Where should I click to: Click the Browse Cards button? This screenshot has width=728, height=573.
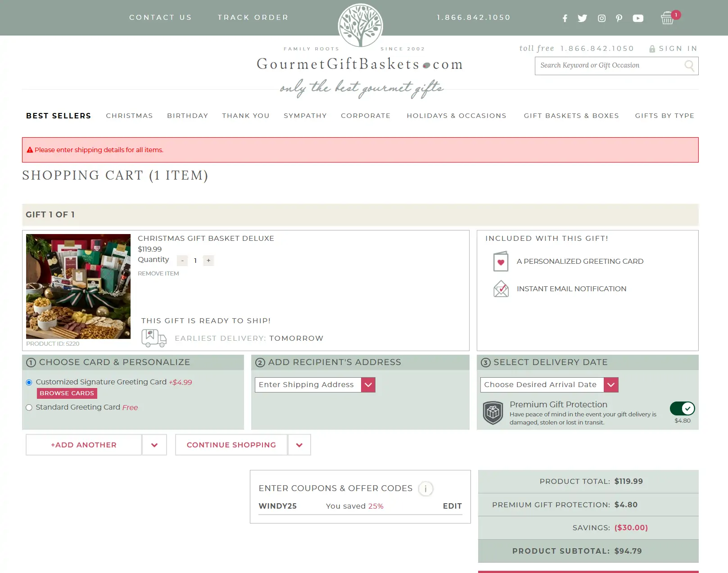click(67, 393)
